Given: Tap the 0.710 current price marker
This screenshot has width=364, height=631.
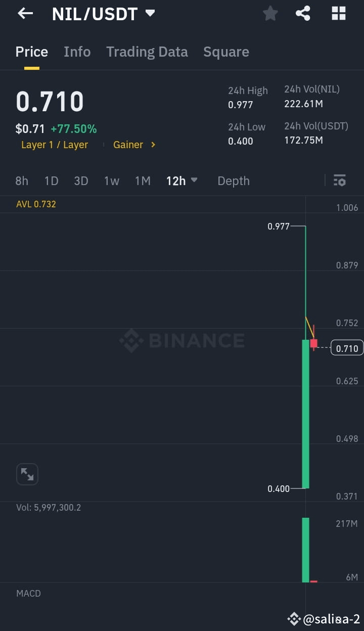Looking at the screenshot, I should click(x=346, y=348).
